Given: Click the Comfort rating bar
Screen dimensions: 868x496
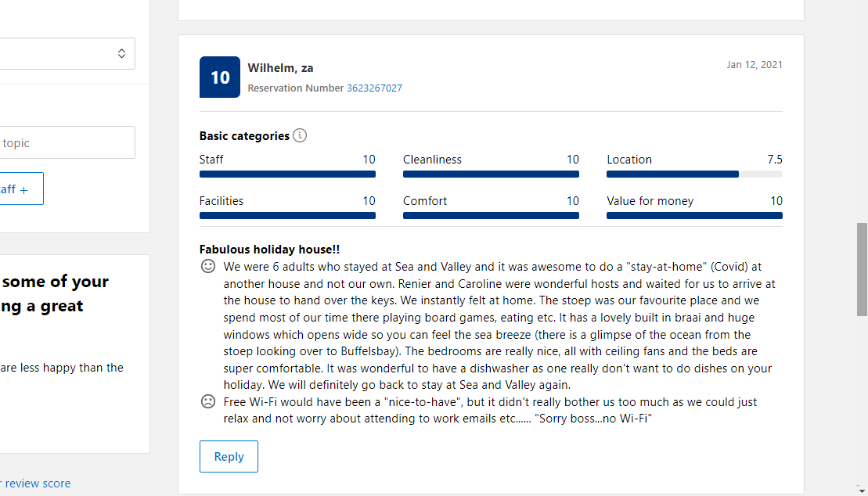Looking at the screenshot, I should (491, 216).
